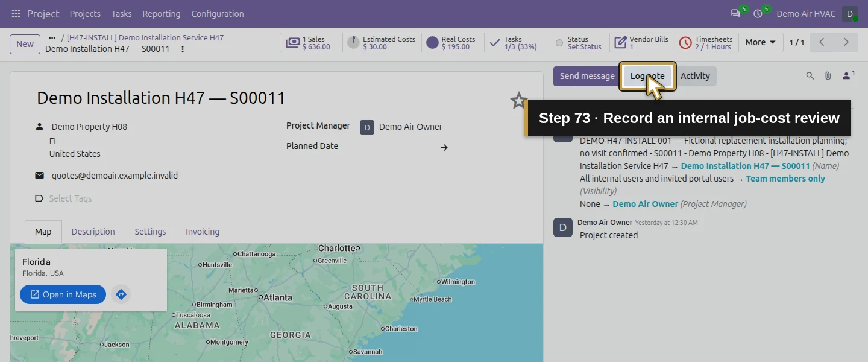Click the 1 / 1 pager counter
Screen dimensions: 868x362
(x=797, y=42)
